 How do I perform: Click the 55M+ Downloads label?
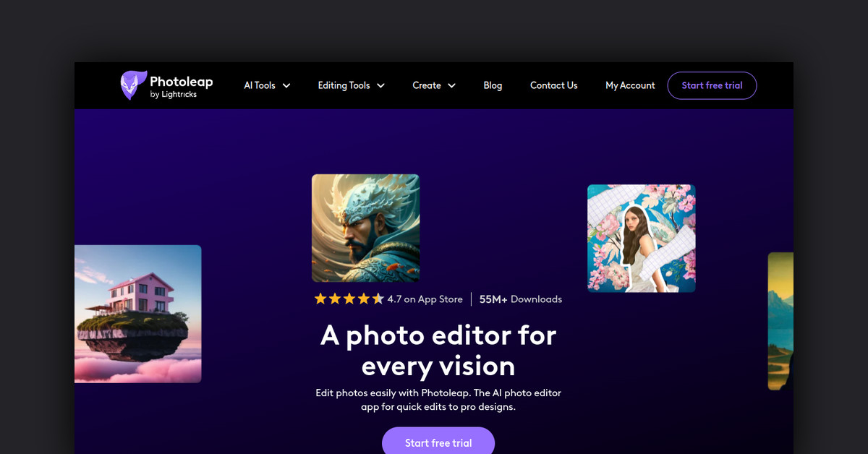click(520, 299)
